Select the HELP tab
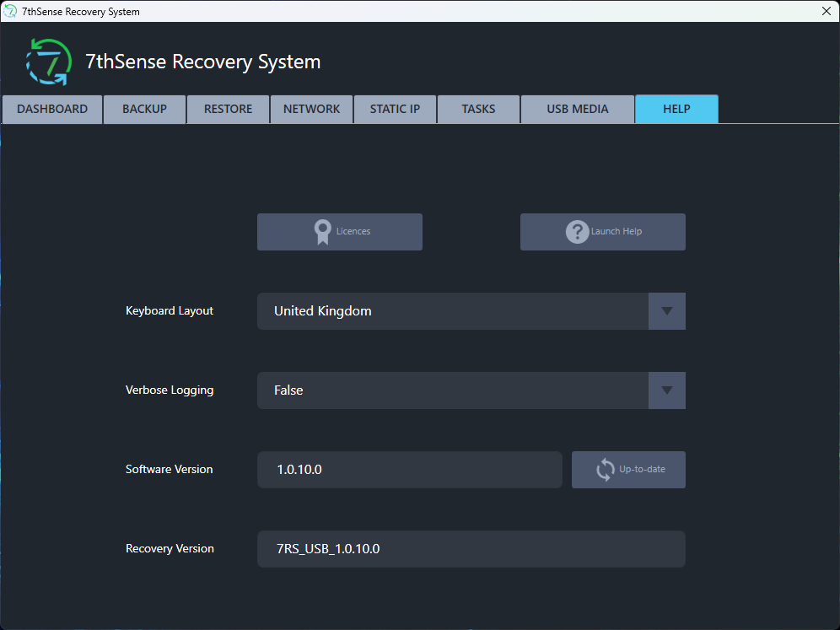840x630 pixels. click(676, 110)
